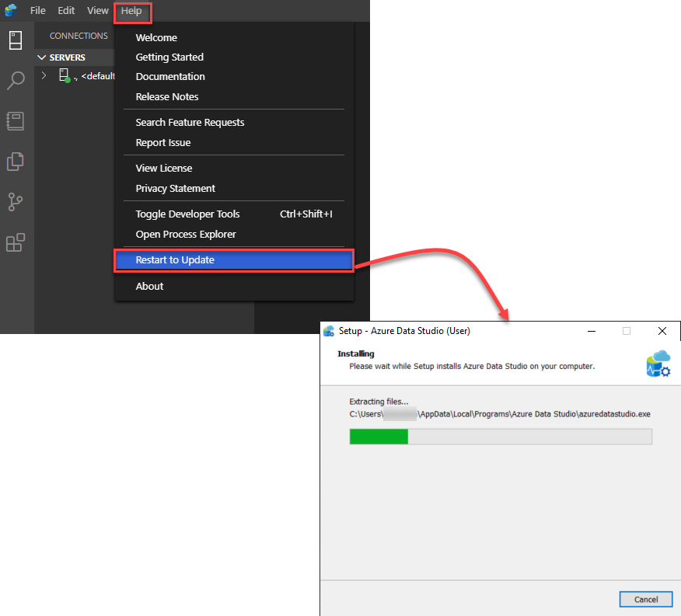Close the Setup dialog window

point(662,331)
